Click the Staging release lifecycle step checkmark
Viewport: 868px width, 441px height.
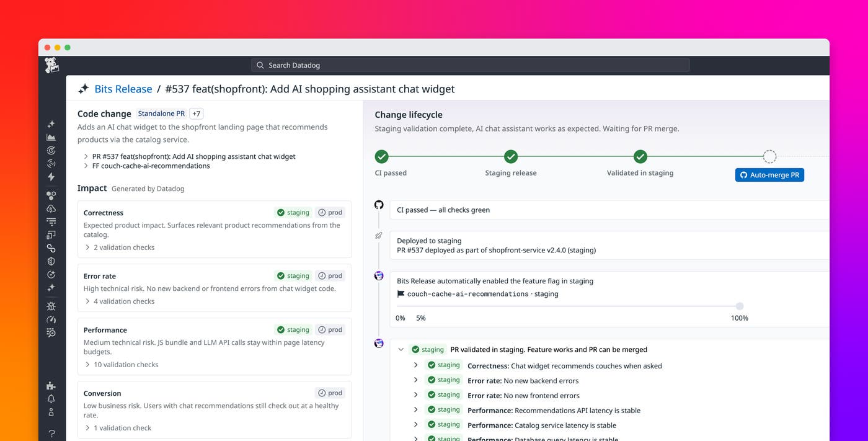[511, 156]
